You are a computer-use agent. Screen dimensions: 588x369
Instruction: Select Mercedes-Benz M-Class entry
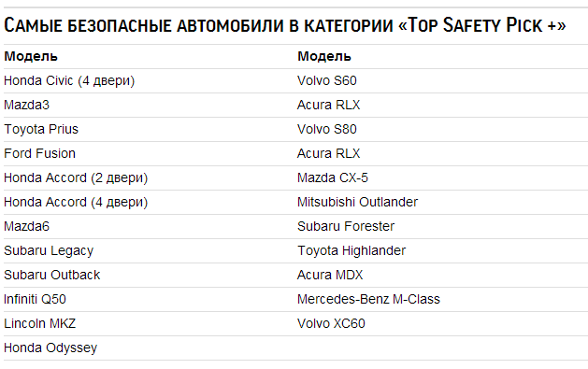pos(368,299)
